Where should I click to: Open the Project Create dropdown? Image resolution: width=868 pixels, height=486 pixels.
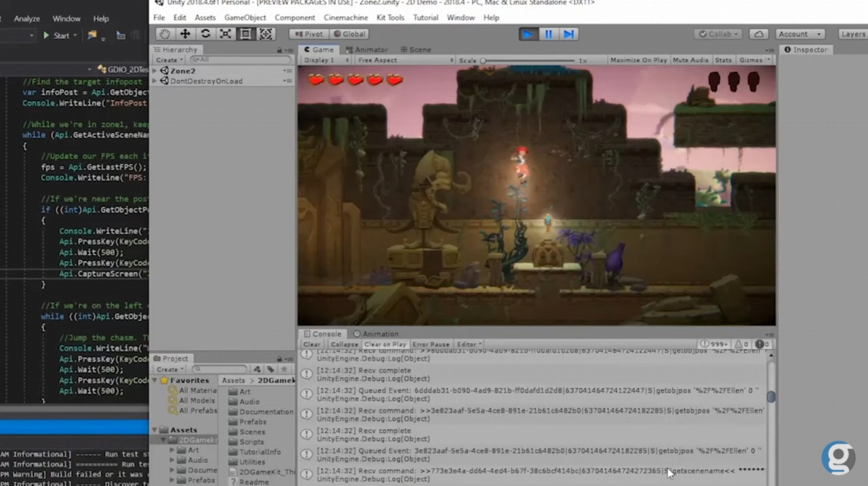click(x=169, y=369)
